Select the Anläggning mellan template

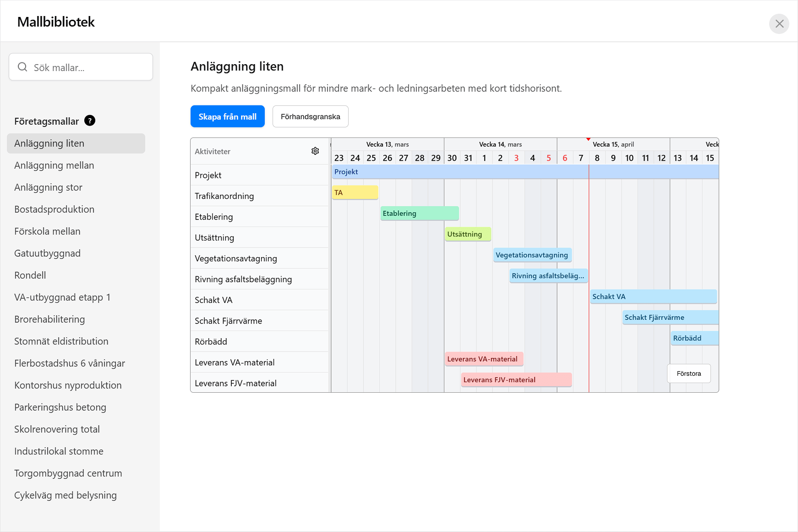tap(54, 165)
